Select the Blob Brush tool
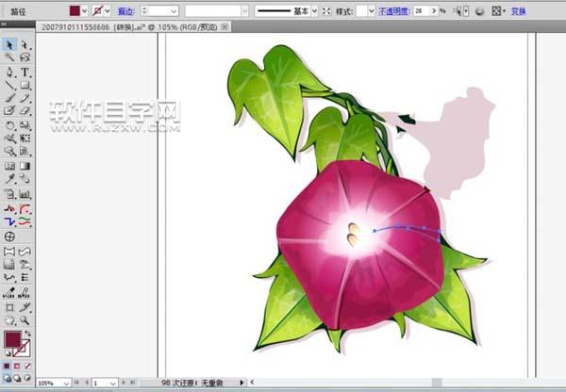The width and height of the screenshot is (566, 392). click(9, 110)
